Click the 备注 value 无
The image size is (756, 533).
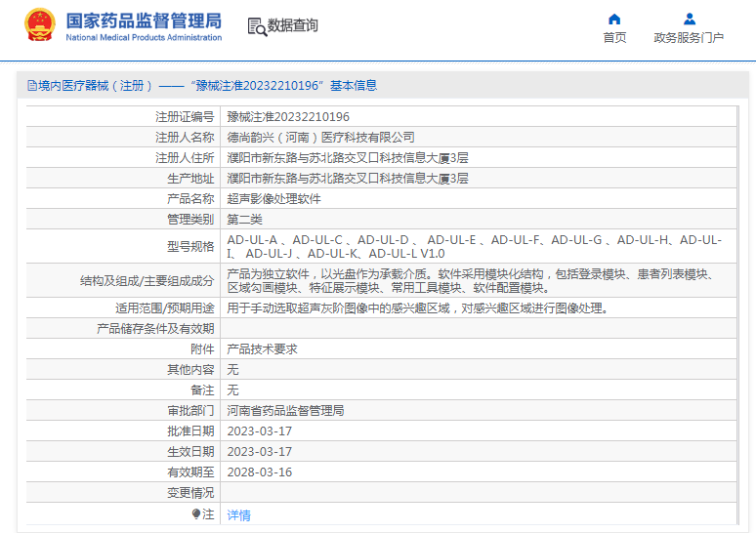[x=232, y=390]
